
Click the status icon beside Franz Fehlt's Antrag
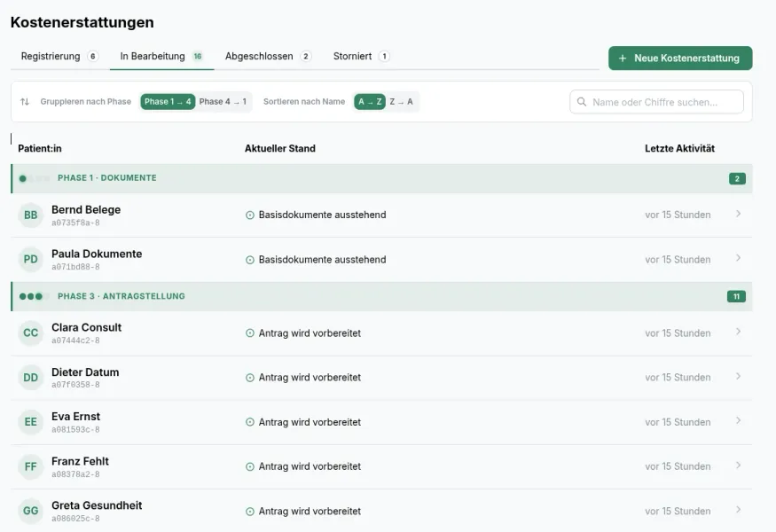pyautogui.click(x=250, y=466)
